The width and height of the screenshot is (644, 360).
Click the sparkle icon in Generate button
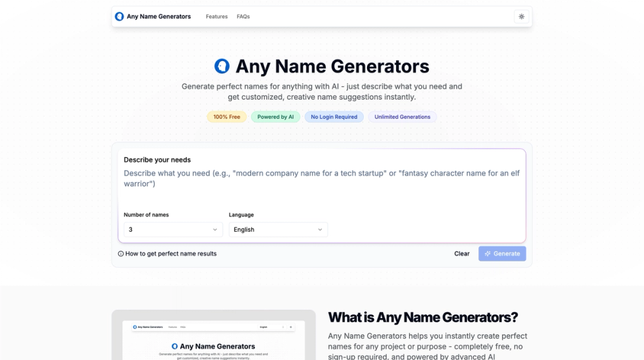click(488, 254)
